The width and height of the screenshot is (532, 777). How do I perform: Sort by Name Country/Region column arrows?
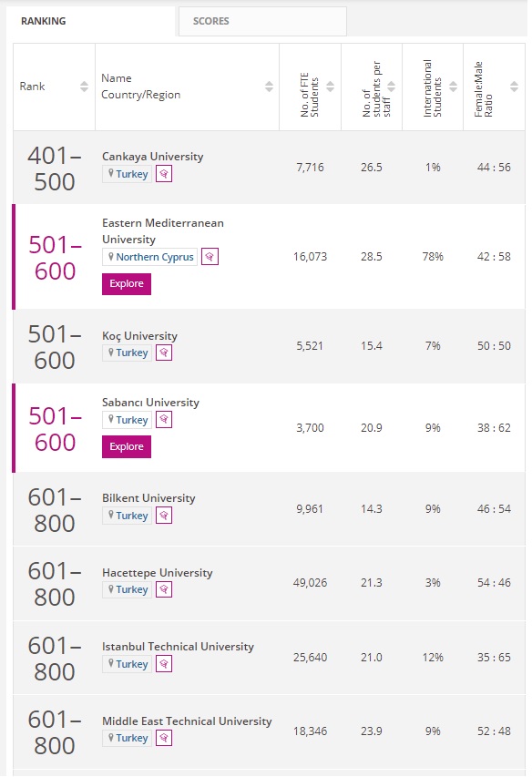click(x=269, y=87)
